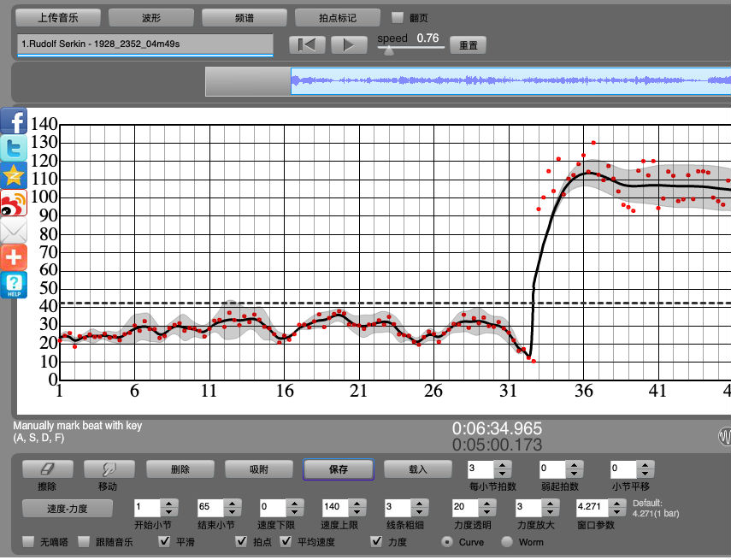Image resolution: width=731 pixels, height=560 pixels.
Task: Rewind to start of track
Action: pos(307,44)
